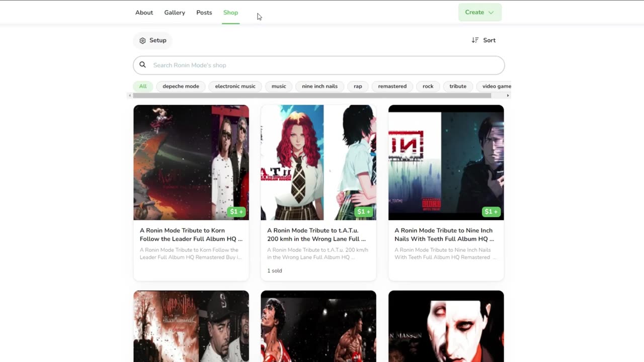Image resolution: width=644 pixels, height=362 pixels.
Task: Focus the Search Ronin Mode's shop field
Action: pyautogui.click(x=318, y=65)
